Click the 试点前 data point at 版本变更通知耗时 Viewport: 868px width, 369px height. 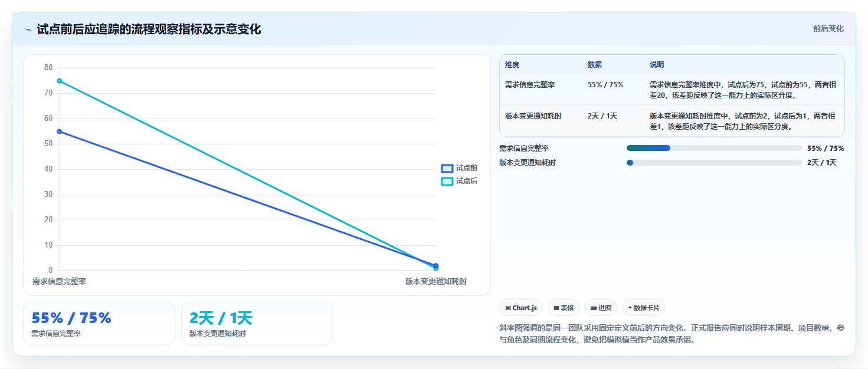coord(436,265)
